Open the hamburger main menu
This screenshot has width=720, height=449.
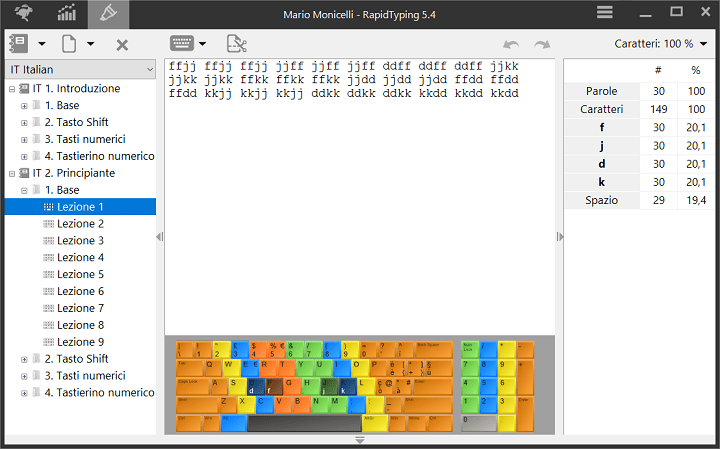pyautogui.click(x=605, y=13)
